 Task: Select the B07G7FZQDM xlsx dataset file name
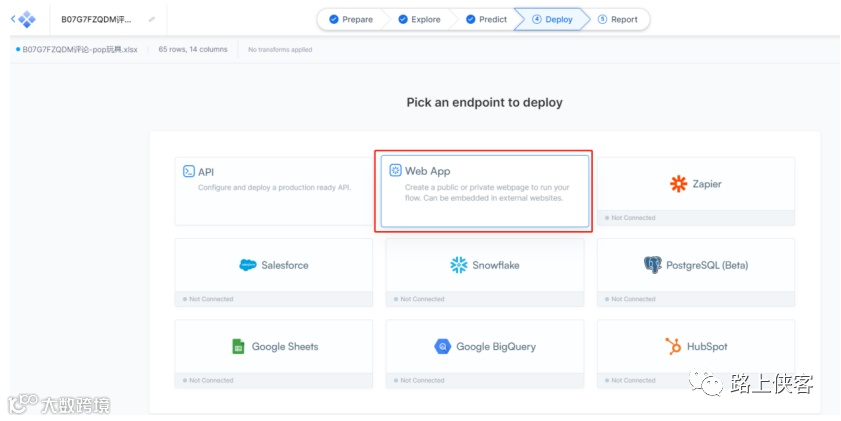(x=79, y=49)
